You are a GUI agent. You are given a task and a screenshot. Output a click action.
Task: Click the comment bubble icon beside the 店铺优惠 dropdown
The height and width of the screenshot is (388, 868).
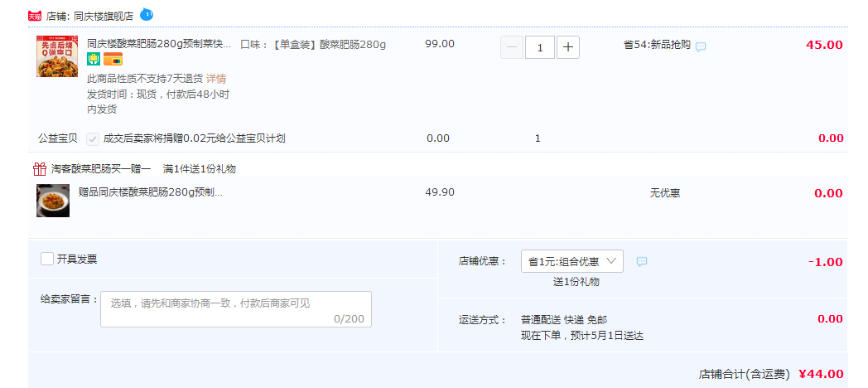click(642, 262)
